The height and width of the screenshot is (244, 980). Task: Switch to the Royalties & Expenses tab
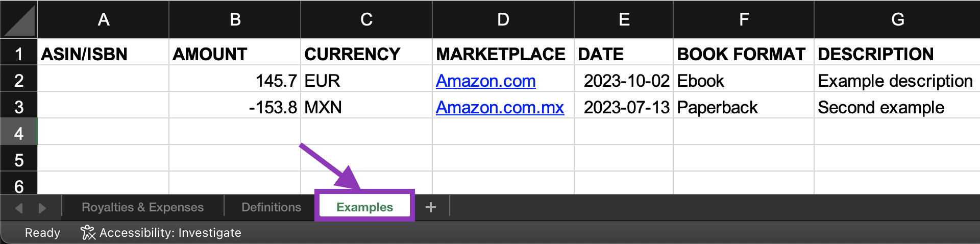click(x=142, y=207)
